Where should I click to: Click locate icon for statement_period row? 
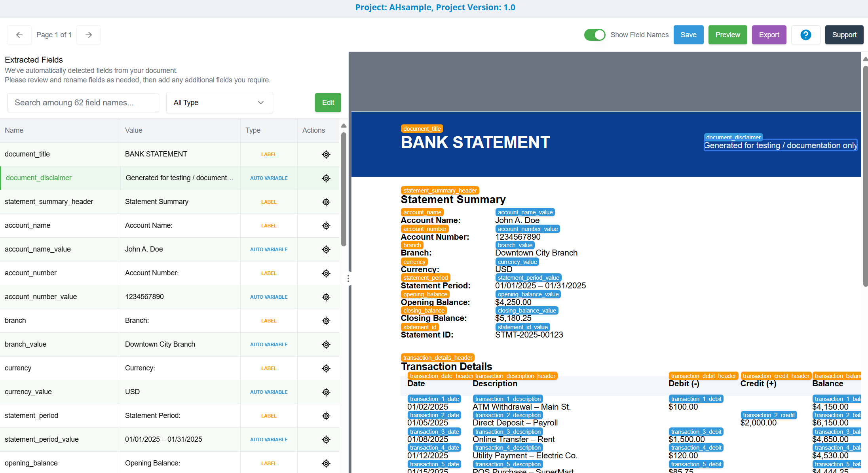(326, 416)
